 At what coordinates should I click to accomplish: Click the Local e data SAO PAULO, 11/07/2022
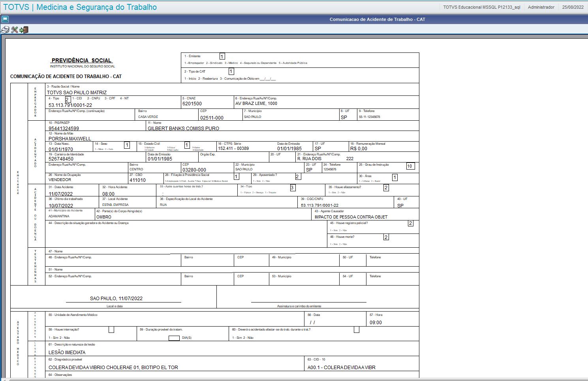[x=116, y=299]
